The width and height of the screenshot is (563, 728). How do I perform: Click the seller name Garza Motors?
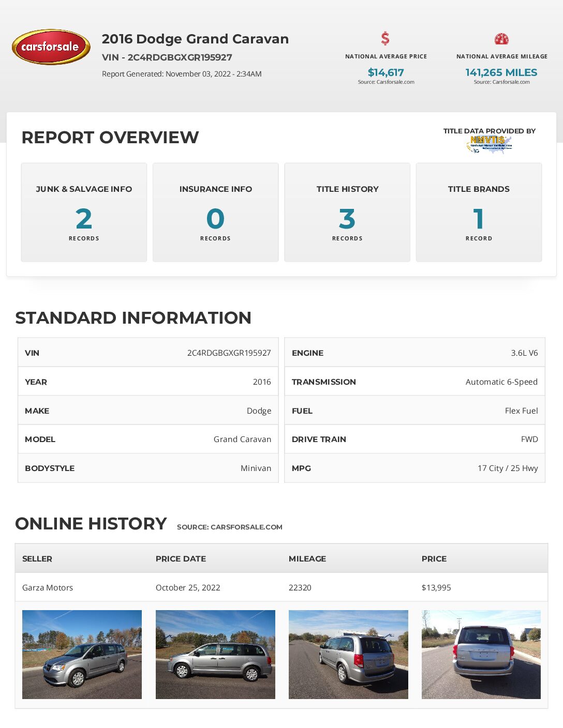tap(48, 587)
